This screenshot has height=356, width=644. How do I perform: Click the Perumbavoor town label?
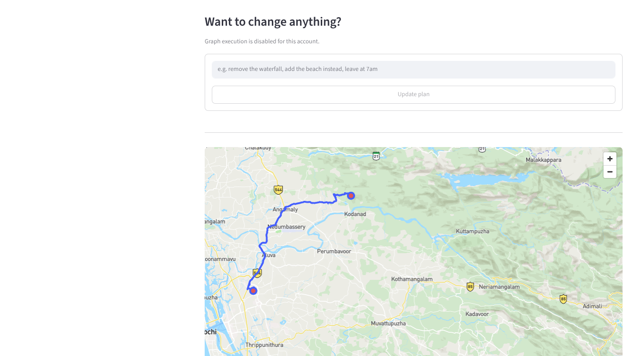click(334, 251)
